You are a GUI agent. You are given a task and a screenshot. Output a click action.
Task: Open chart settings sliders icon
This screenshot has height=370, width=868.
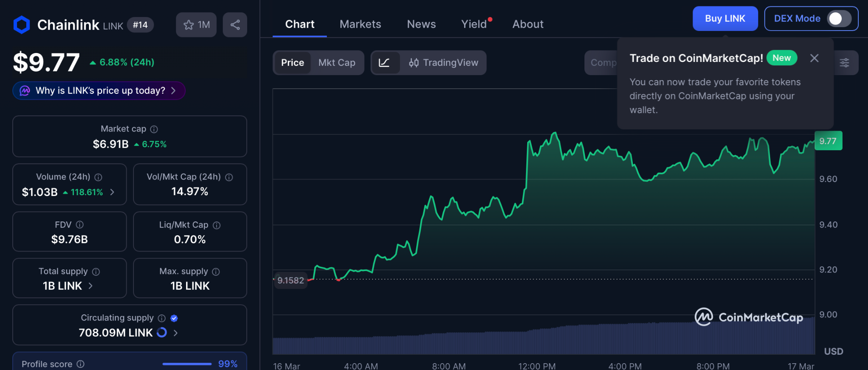(844, 63)
